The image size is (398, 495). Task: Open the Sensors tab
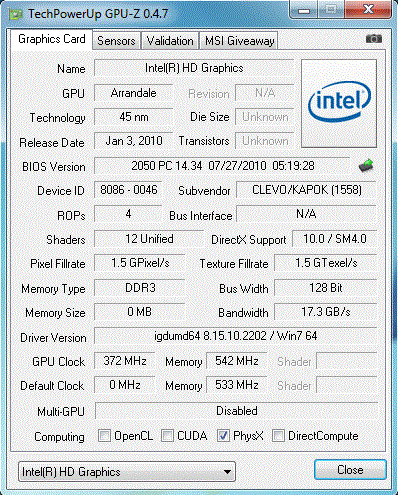(116, 41)
